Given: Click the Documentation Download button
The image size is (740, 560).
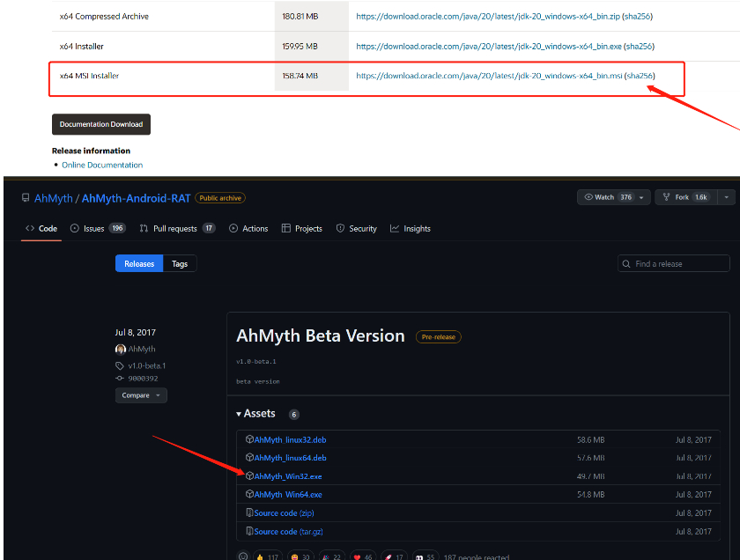Looking at the screenshot, I should tap(101, 124).
